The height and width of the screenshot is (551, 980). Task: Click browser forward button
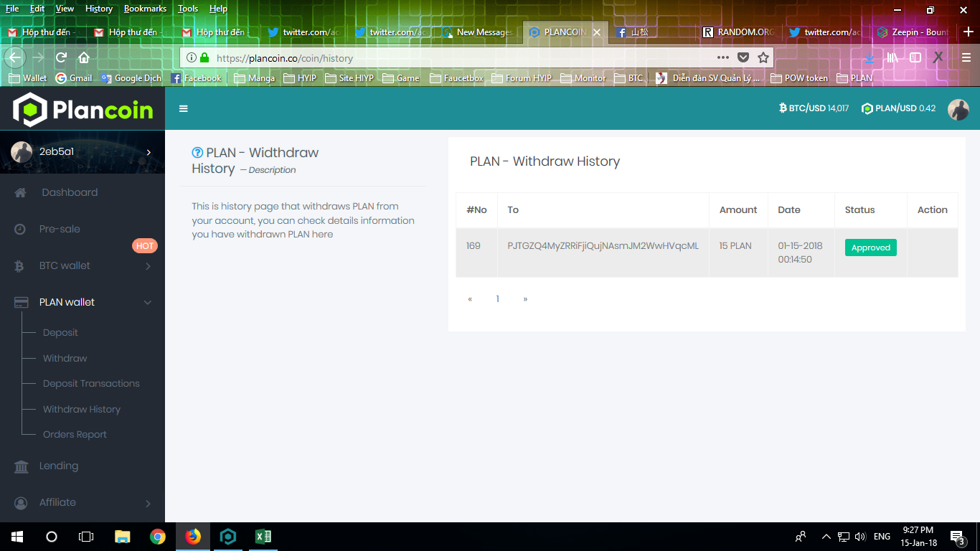tap(39, 57)
